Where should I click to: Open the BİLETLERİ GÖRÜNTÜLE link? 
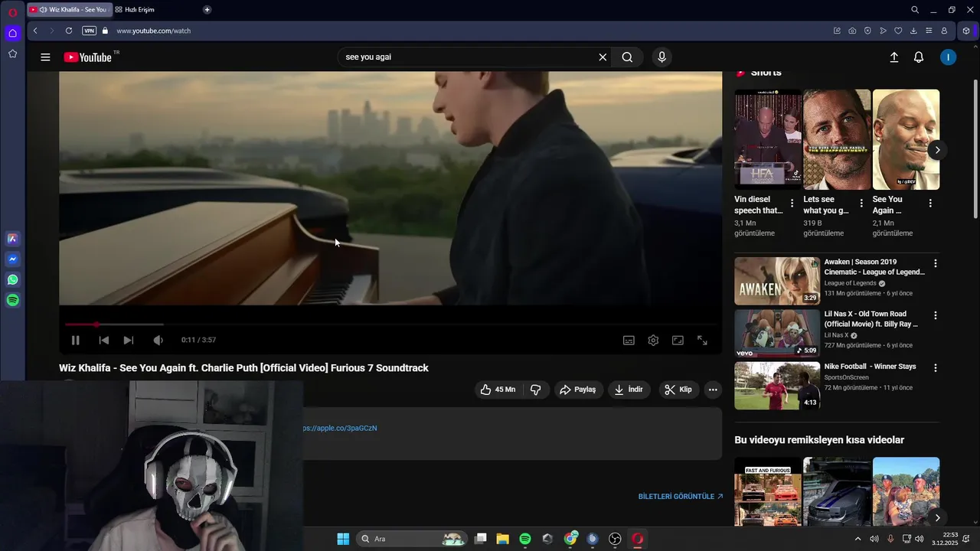coord(681,497)
